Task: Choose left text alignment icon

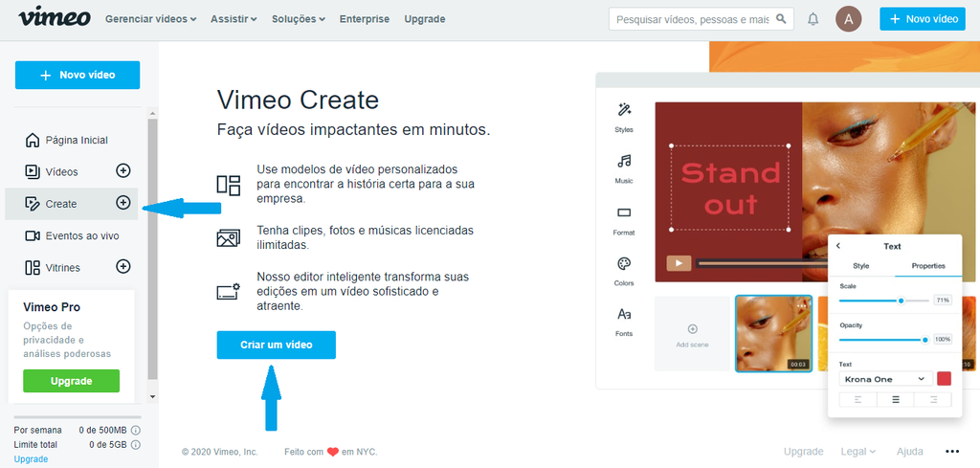Action: [857, 400]
